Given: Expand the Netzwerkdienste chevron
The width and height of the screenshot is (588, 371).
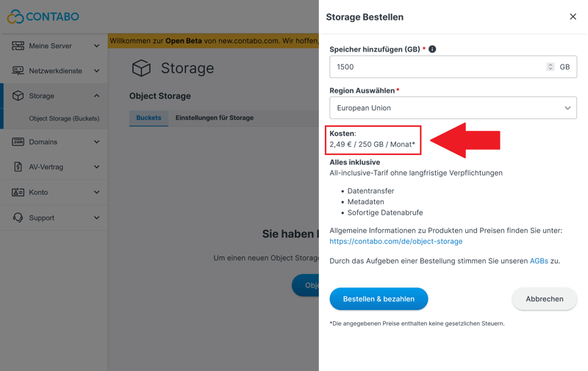Looking at the screenshot, I should [x=96, y=71].
